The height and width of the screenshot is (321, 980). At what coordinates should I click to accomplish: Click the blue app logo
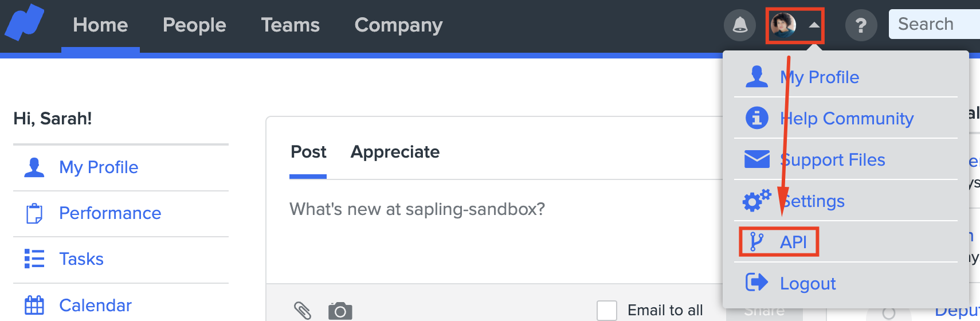(25, 23)
